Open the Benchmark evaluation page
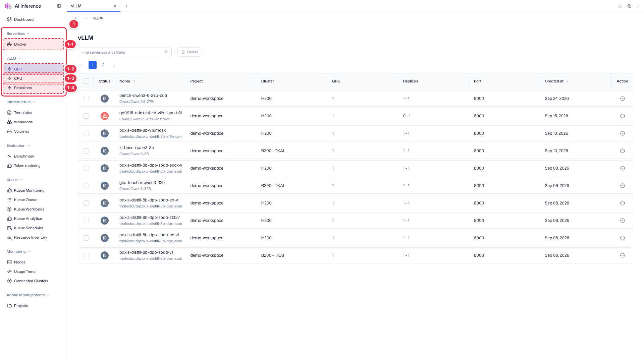The height and width of the screenshot is (362, 644). (x=33, y=156)
